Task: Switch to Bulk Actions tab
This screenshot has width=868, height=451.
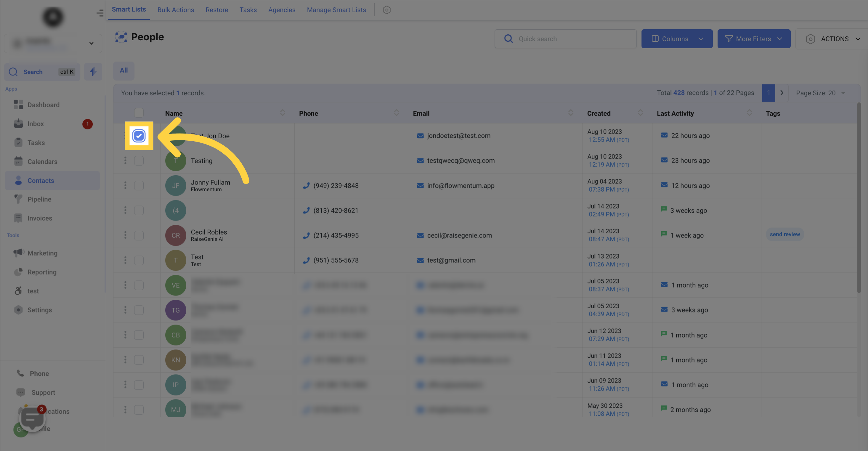Action: pyautogui.click(x=176, y=10)
